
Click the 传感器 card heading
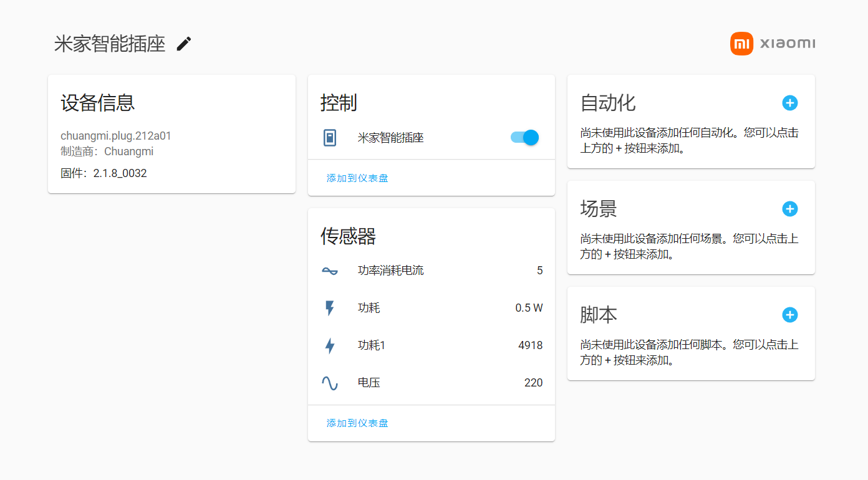tap(349, 236)
